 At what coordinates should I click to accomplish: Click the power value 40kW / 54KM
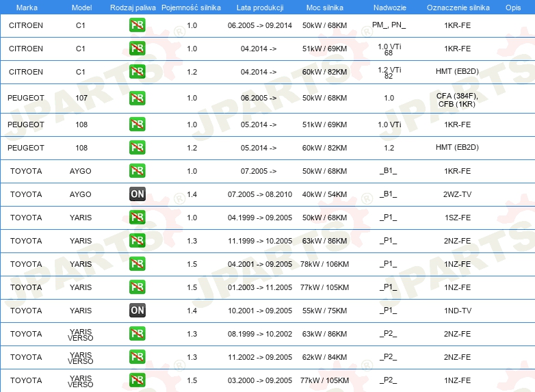tap(324, 194)
